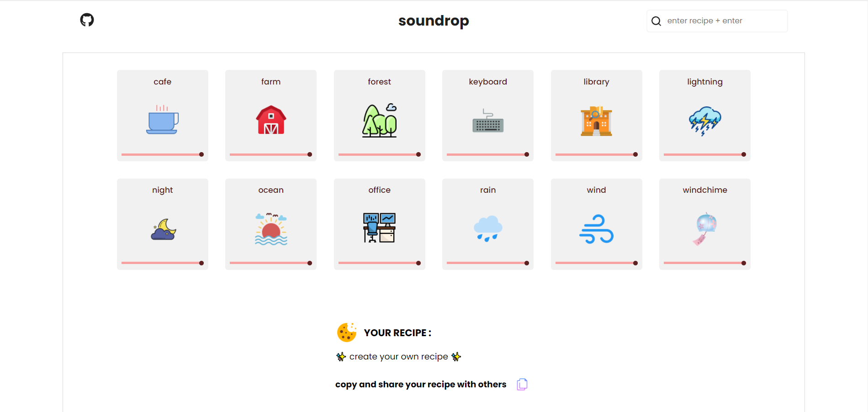This screenshot has width=868, height=412.
Task: Select the farm sound tile
Action: pyautogui.click(x=270, y=120)
